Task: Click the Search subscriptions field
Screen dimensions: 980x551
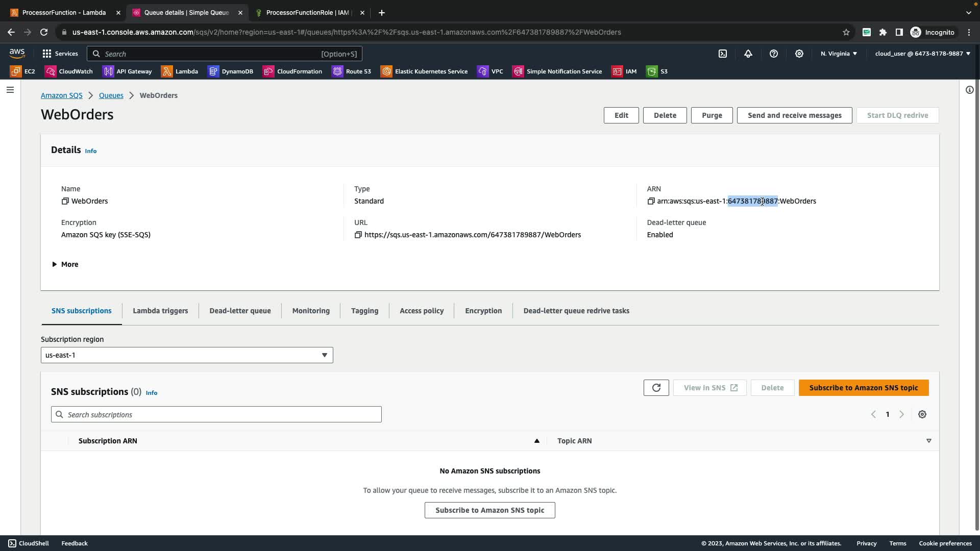Action: (216, 414)
